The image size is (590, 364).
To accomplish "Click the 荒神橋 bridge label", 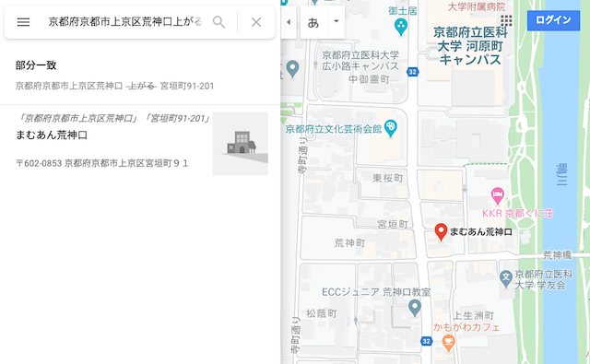I will [557, 255].
